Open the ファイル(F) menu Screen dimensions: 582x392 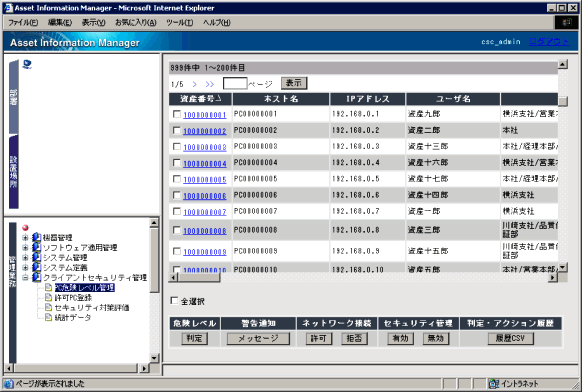coord(23,23)
